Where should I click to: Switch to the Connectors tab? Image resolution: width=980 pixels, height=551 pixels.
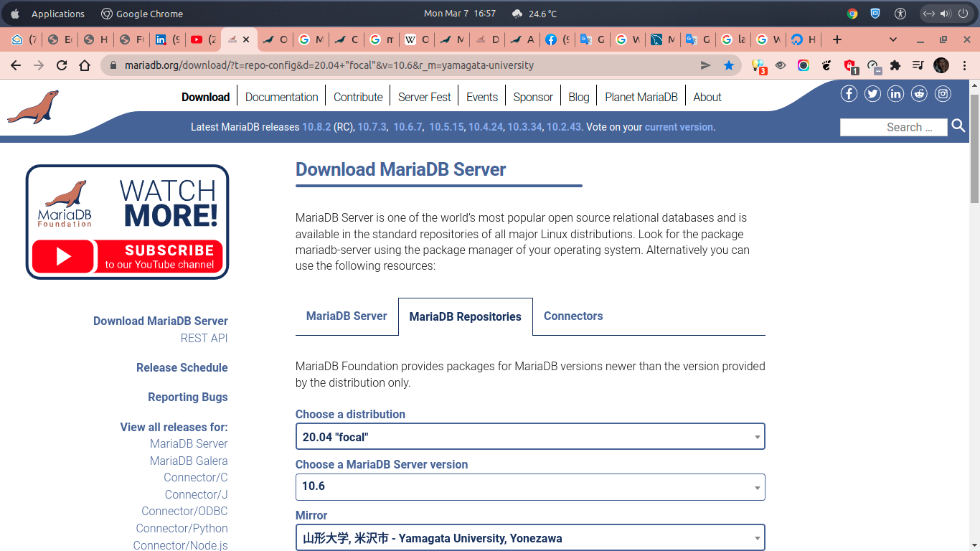(573, 316)
